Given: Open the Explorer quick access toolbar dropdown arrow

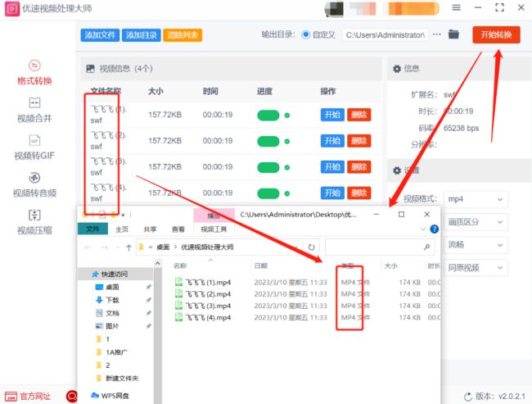Looking at the screenshot, I should click(123, 215).
